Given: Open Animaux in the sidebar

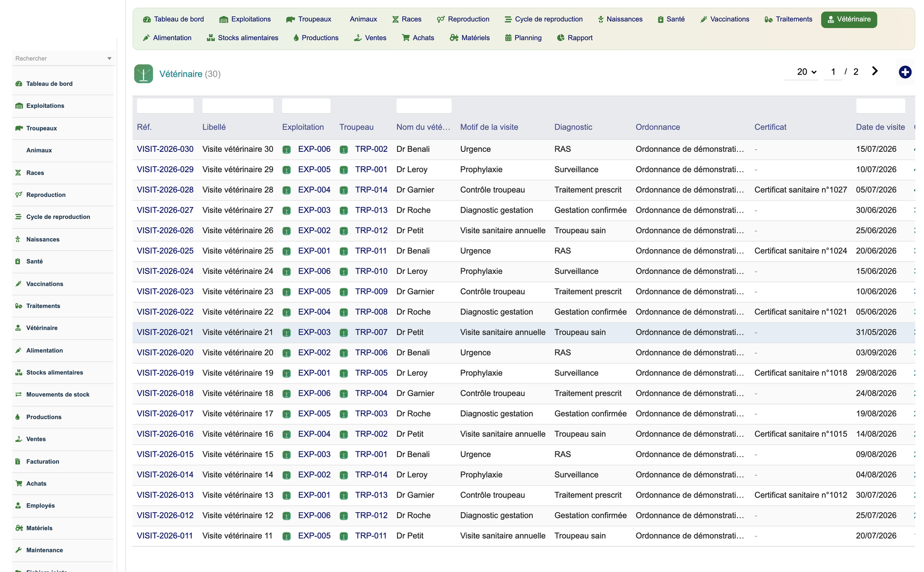Looking at the screenshot, I should tap(39, 150).
